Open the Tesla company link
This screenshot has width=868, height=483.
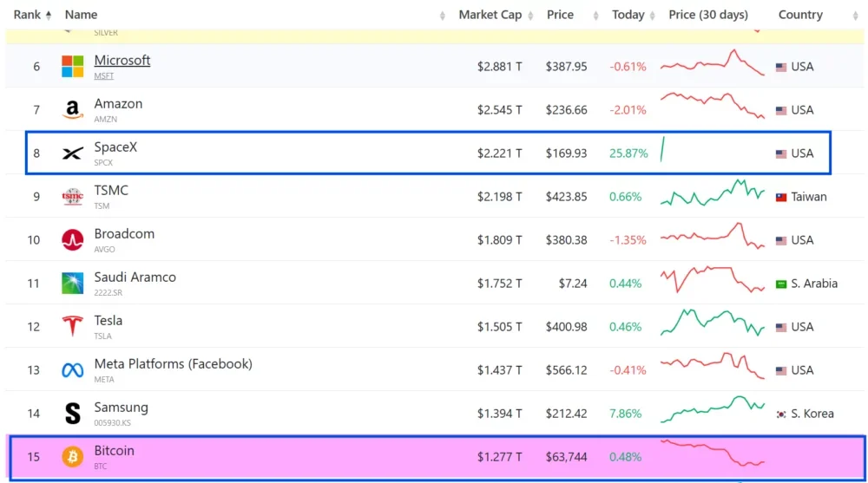[x=108, y=320]
